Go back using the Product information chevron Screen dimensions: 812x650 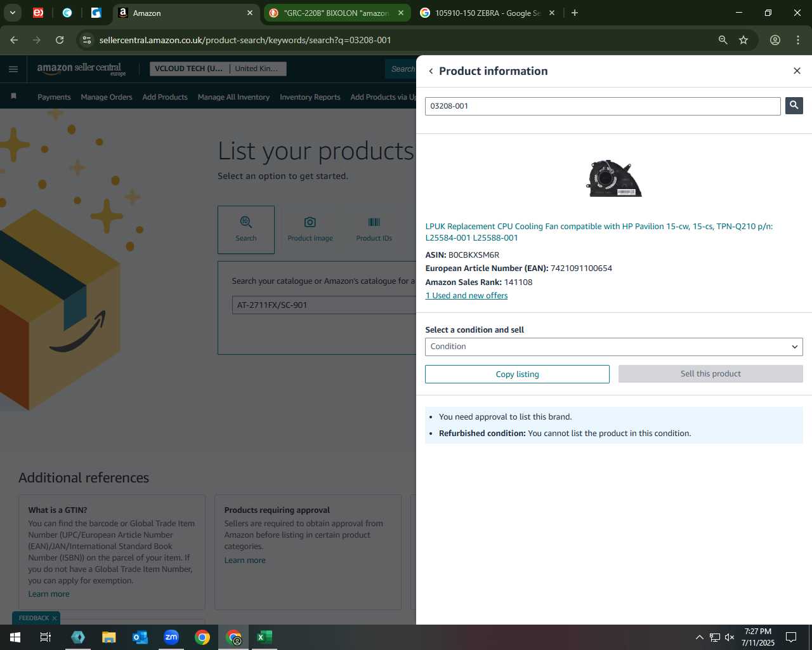[x=431, y=71]
